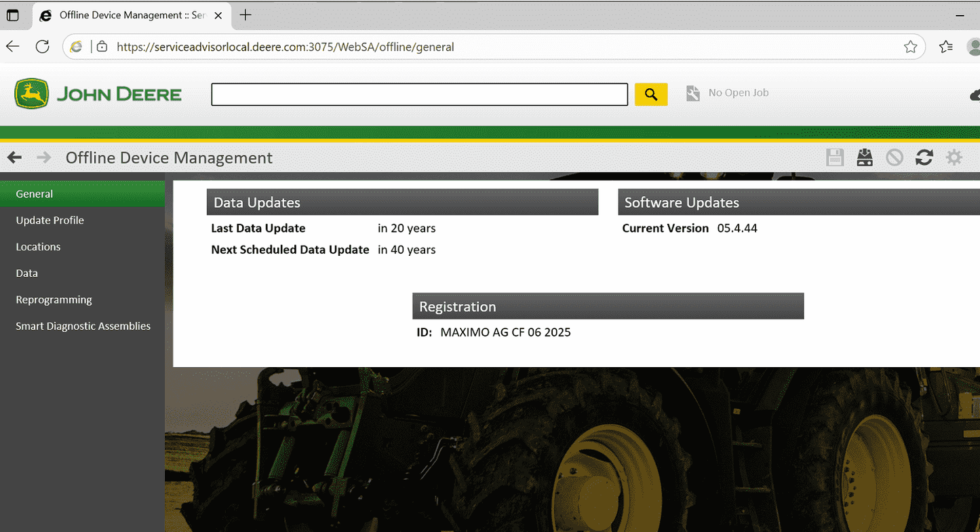Click the forward arrow beside Offline Device Management
The image size is (980, 532).
coord(43,157)
